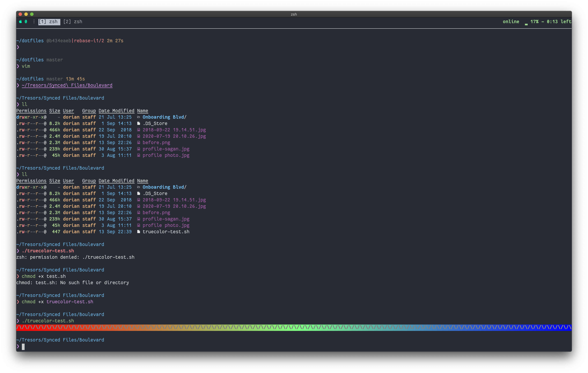This screenshot has height=373, width=588.
Task: Click the zsh title in the window titlebar
Action: [x=294, y=14]
